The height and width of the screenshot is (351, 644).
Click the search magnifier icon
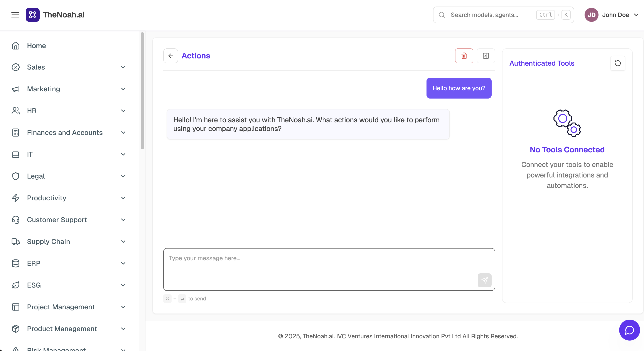[x=442, y=15]
